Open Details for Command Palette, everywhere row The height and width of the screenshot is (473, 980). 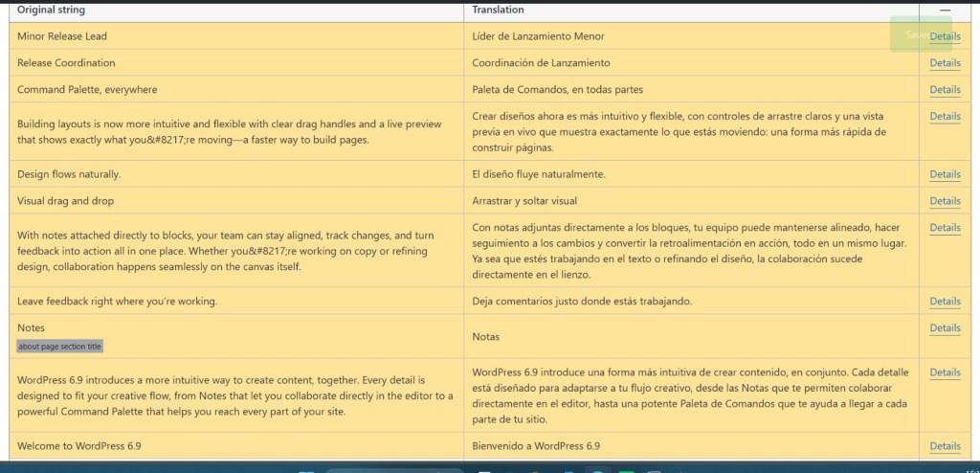tap(945, 90)
